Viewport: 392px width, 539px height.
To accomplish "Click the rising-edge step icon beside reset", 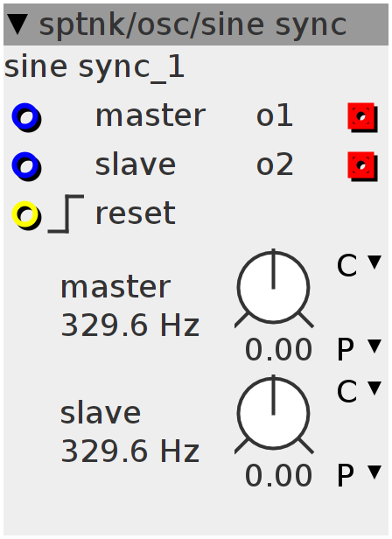I will 66,213.
